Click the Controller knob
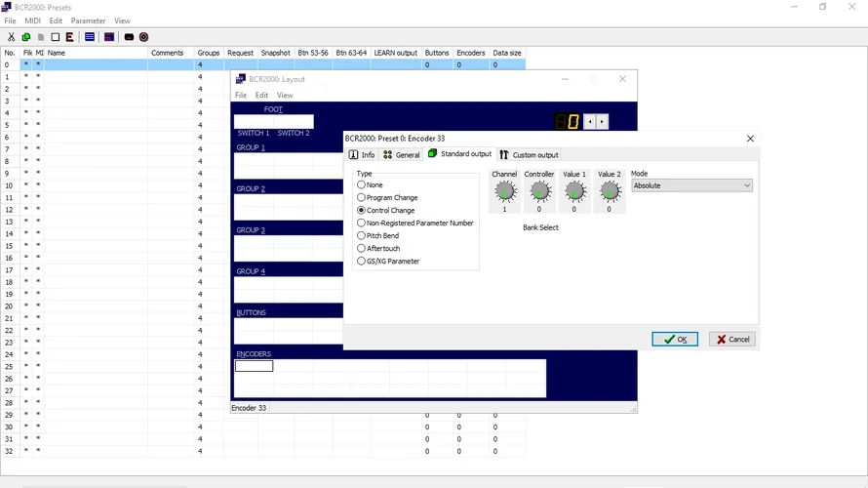The height and width of the screenshot is (488, 868). pyautogui.click(x=539, y=192)
